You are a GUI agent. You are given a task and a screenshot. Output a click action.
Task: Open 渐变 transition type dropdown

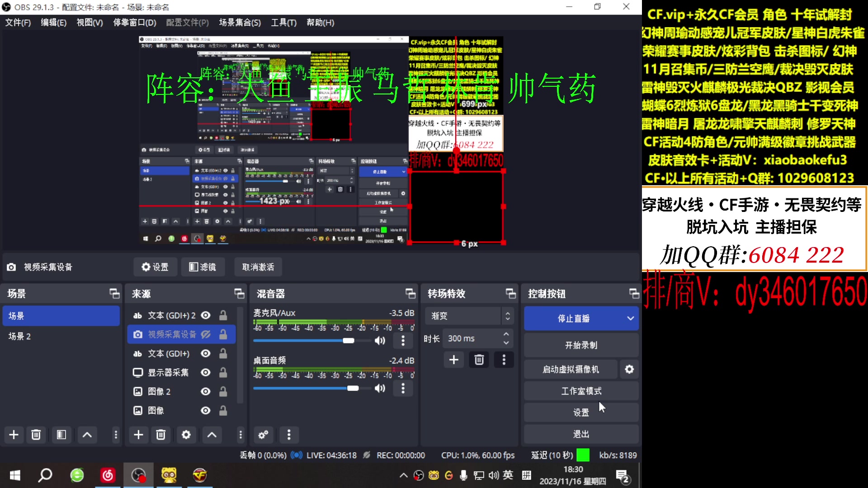pyautogui.click(x=469, y=316)
